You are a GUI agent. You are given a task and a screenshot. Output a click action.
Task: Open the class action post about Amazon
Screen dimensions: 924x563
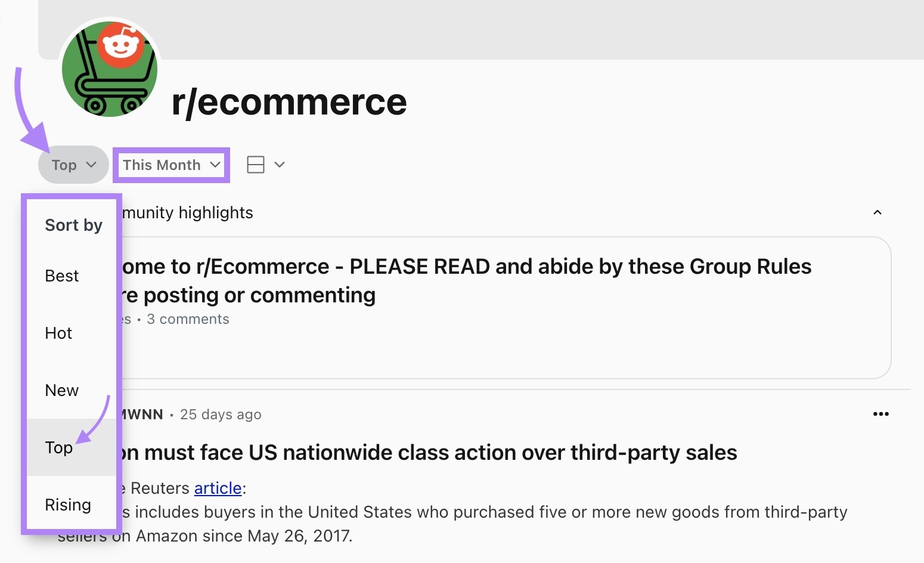(x=429, y=452)
